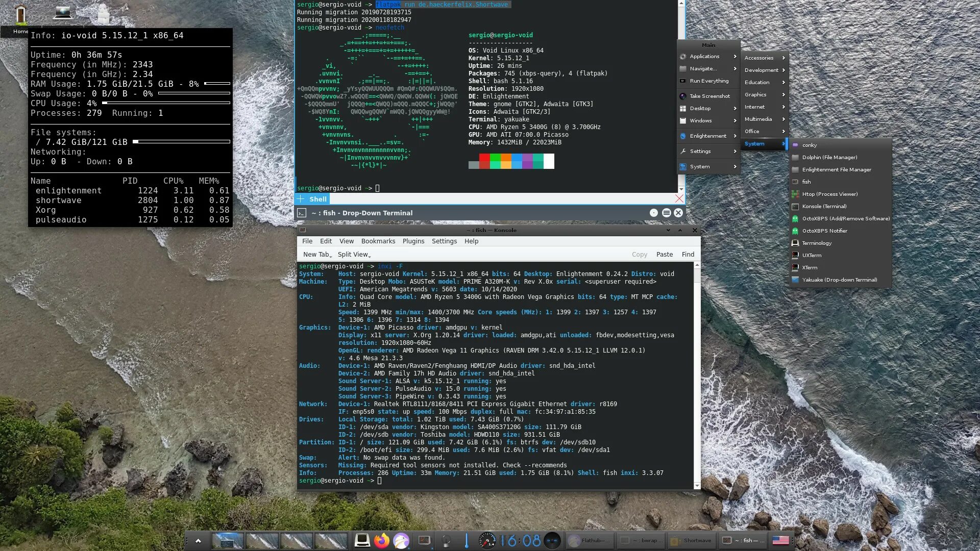The height and width of the screenshot is (551, 980).
Task: Expand the Internet application category
Action: [x=764, y=107]
